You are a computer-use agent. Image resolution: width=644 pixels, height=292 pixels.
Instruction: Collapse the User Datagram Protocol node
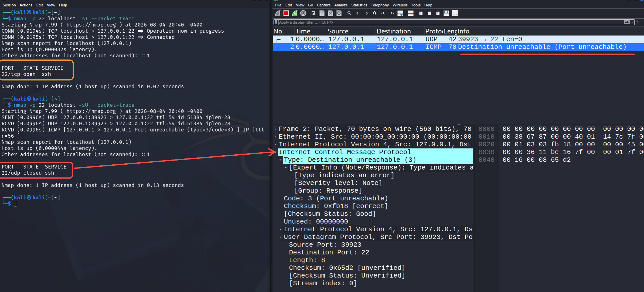[281, 237]
